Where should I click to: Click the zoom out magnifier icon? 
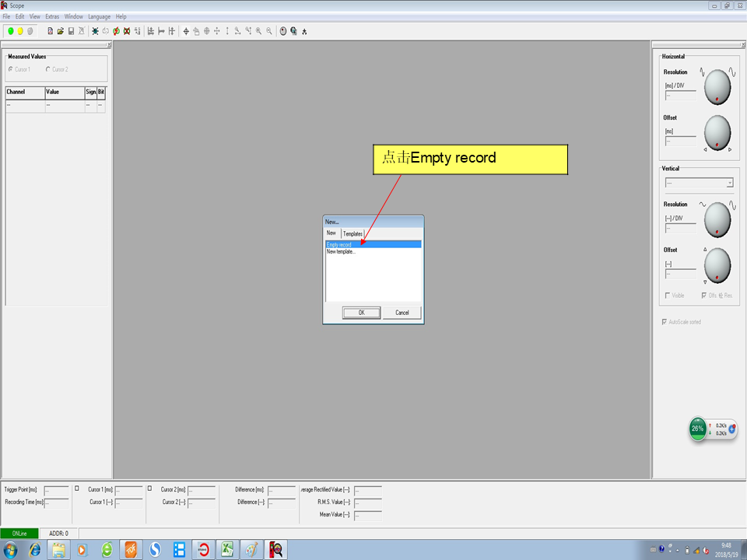click(x=269, y=31)
